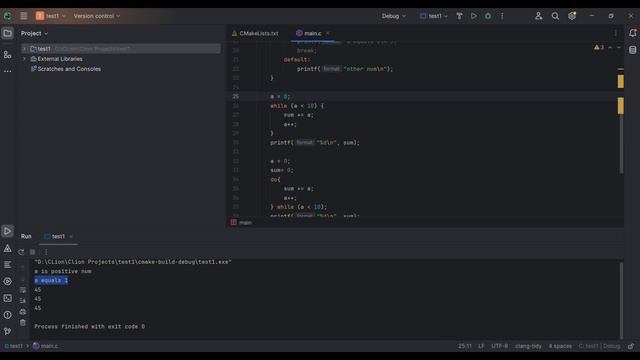Viewport: 640px width, 360px height.
Task: Open more run actions vertical dots
Action: pyautogui.click(x=502, y=16)
